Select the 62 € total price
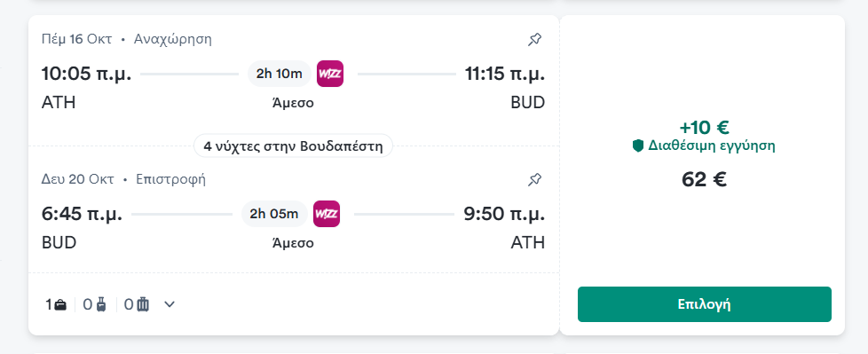Screen dimensions: 868x354 (x=704, y=180)
